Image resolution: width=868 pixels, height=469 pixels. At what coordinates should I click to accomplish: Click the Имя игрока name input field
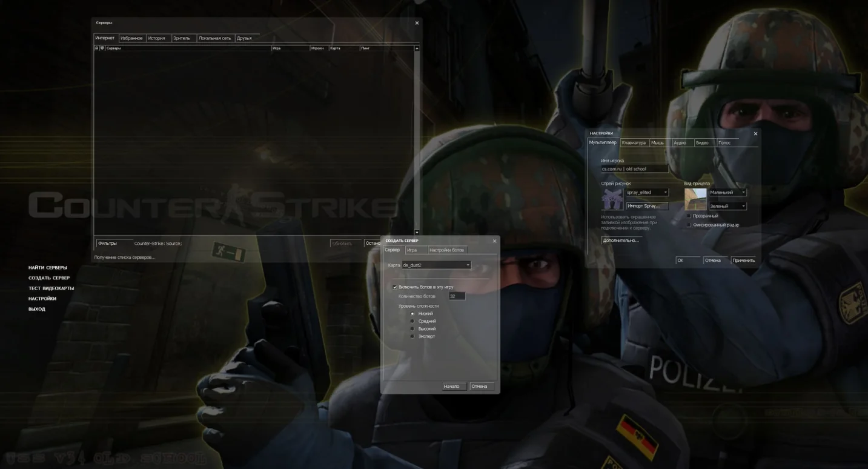(634, 169)
